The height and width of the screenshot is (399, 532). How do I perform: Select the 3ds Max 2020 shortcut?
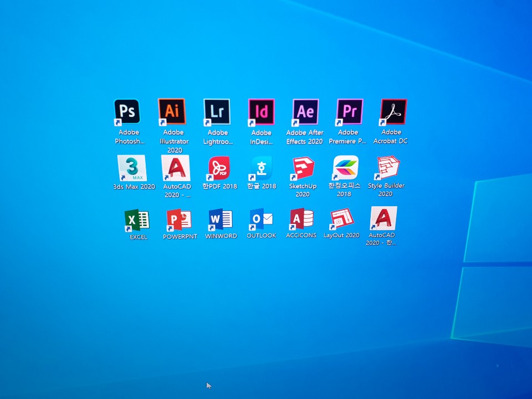point(132,168)
